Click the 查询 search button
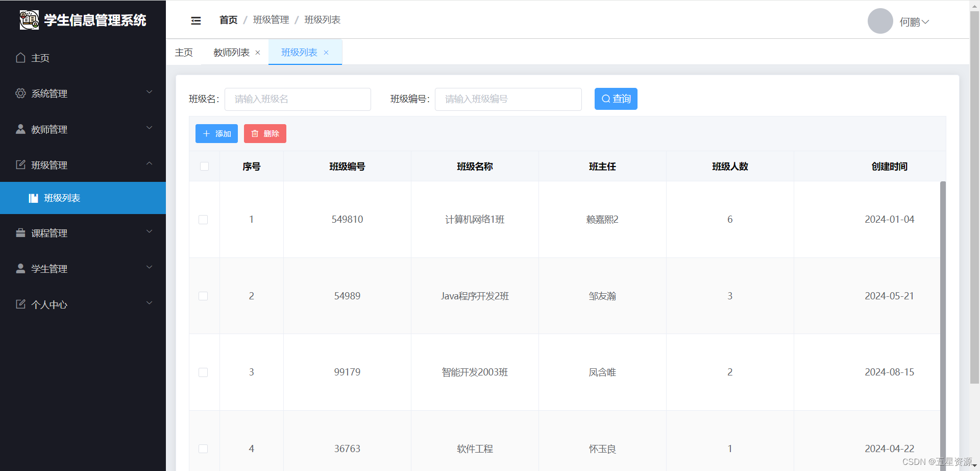The height and width of the screenshot is (471, 980). [x=616, y=99]
